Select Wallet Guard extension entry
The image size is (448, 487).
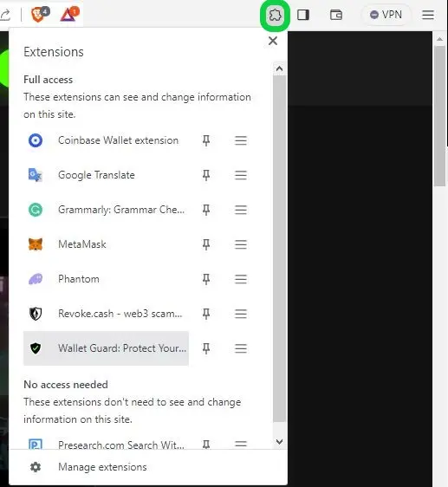(x=107, y=348)
